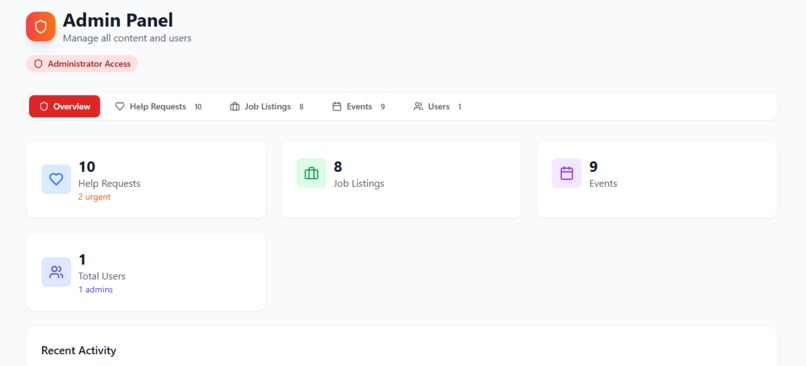Click the shield icon on Overview tab
The image size is (806, 366).
tap(44, 106)
